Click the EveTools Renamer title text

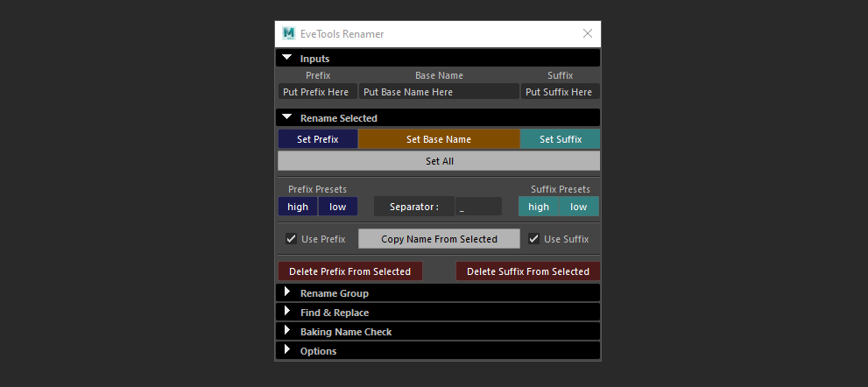pos(342,34)
